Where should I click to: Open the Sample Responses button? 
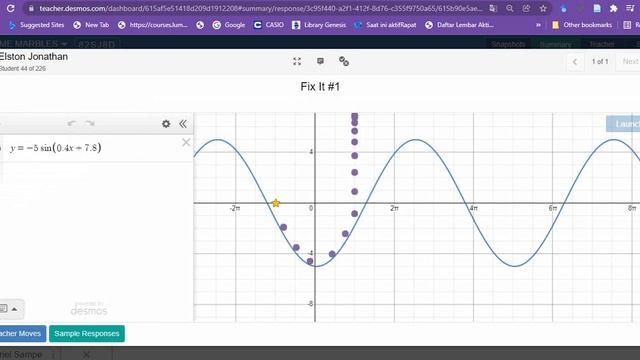coord(87,333)
